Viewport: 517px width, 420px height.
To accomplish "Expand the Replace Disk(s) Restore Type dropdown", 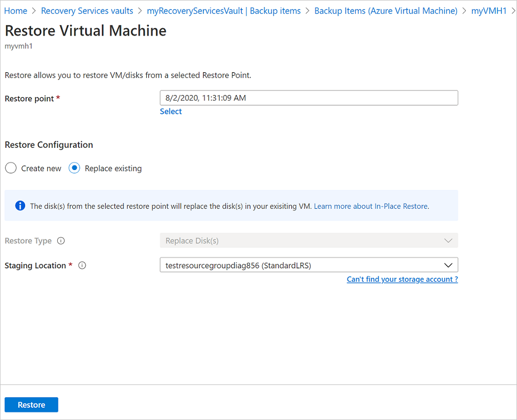I will 309,240.
